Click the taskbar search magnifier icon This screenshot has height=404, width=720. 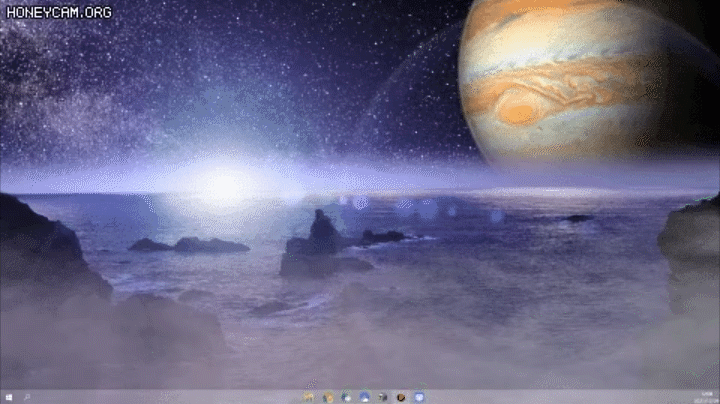click(x=27, y=397)
